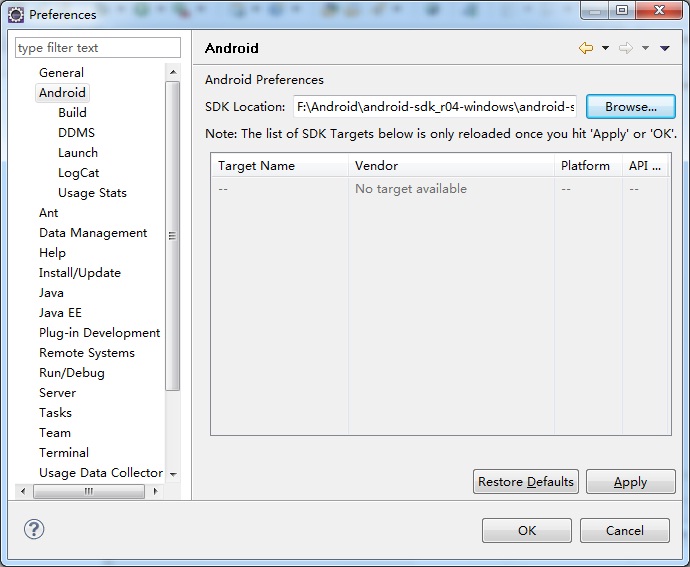Click the Apply button

click(631, 482)
